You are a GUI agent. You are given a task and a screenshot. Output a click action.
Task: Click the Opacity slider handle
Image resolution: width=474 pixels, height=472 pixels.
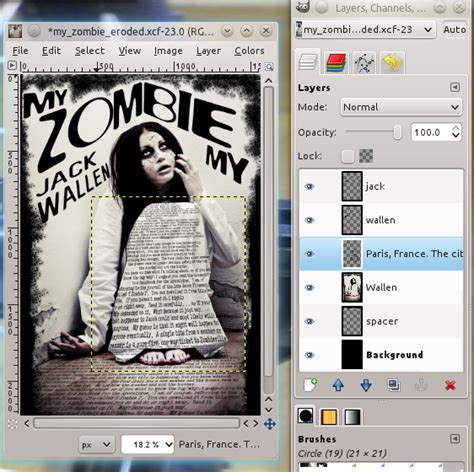(x=397, y=132)
